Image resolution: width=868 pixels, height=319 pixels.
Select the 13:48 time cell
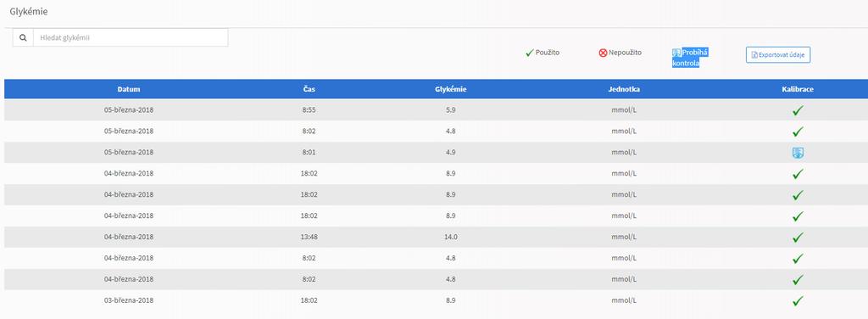(309, 237)
